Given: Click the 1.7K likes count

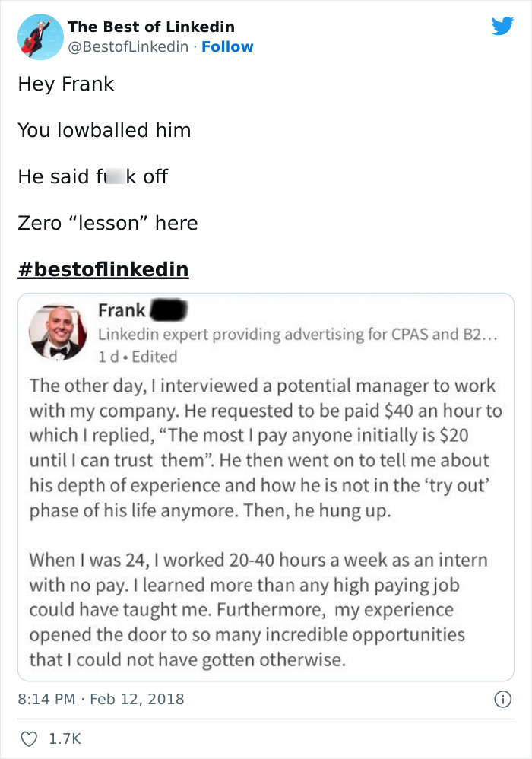Looking at the screenshot, I should click(x=64, y=738).
